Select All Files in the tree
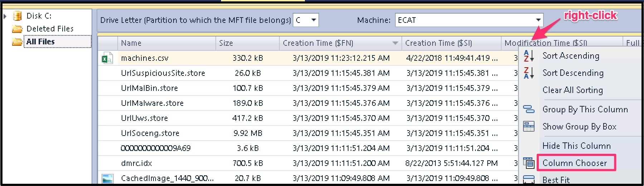This screenshot has height=186, width=644. (x=40, y=42)
